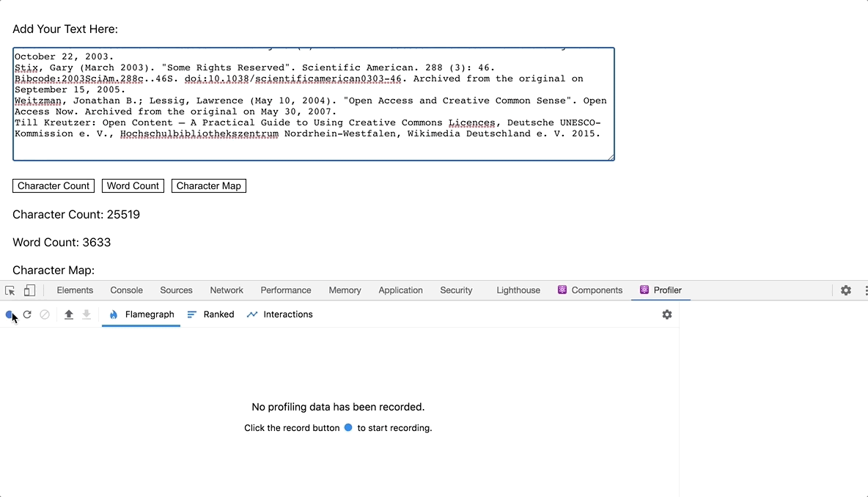The height and width of the screenshot is (497, 868).
Task: Click the Word Count button
Action: point(133,186)
